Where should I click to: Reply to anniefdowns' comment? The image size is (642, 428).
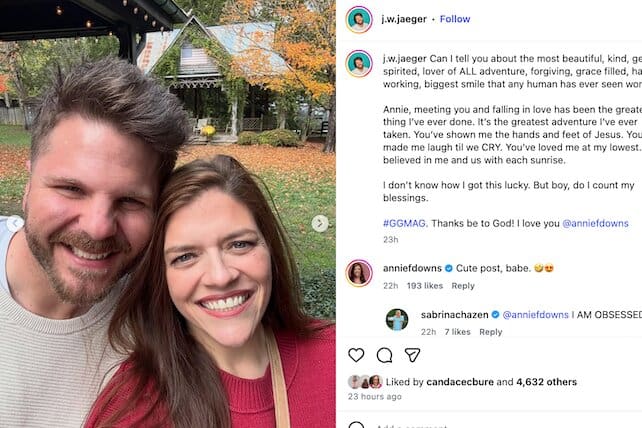[x=463, y=286]
